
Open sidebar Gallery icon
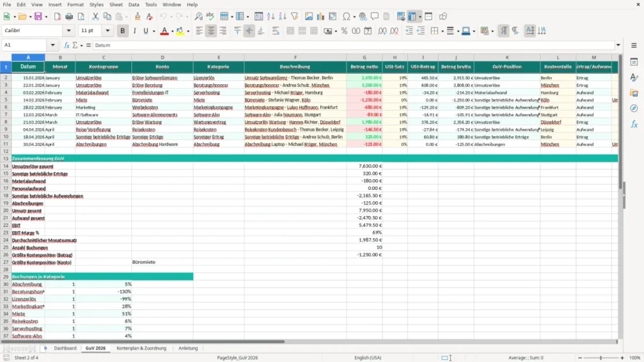click(x=634, y=93)
